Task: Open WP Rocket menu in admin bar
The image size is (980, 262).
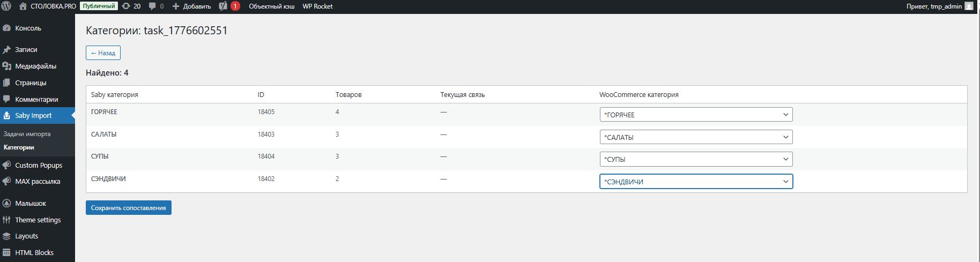Action: [317, 6]
